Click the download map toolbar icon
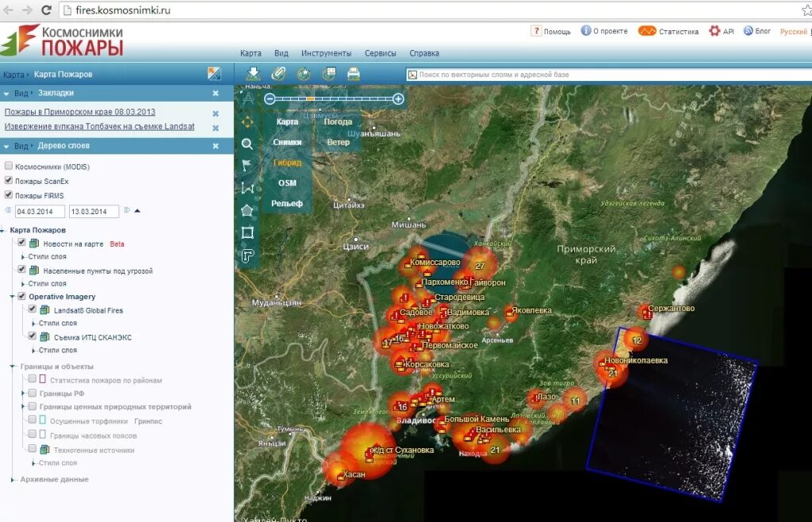812x522 pixels. coord(253,74)
